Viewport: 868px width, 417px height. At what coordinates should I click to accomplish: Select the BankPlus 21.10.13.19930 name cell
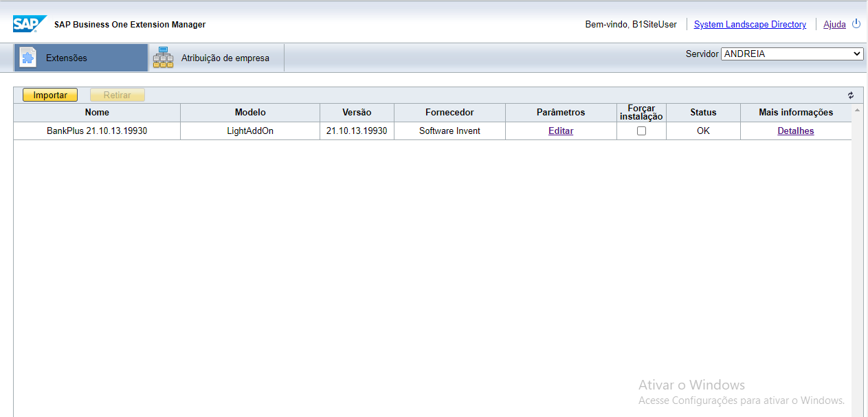click(97, 131)
